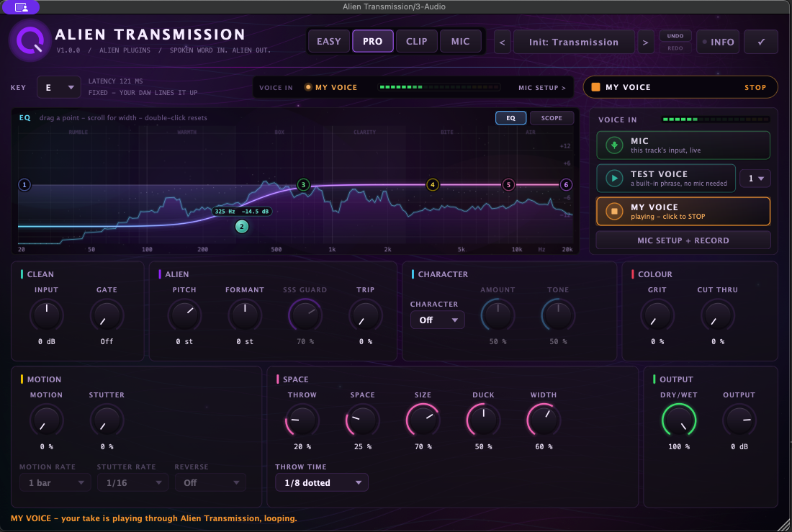Select EQ point 1

[24, 185]
